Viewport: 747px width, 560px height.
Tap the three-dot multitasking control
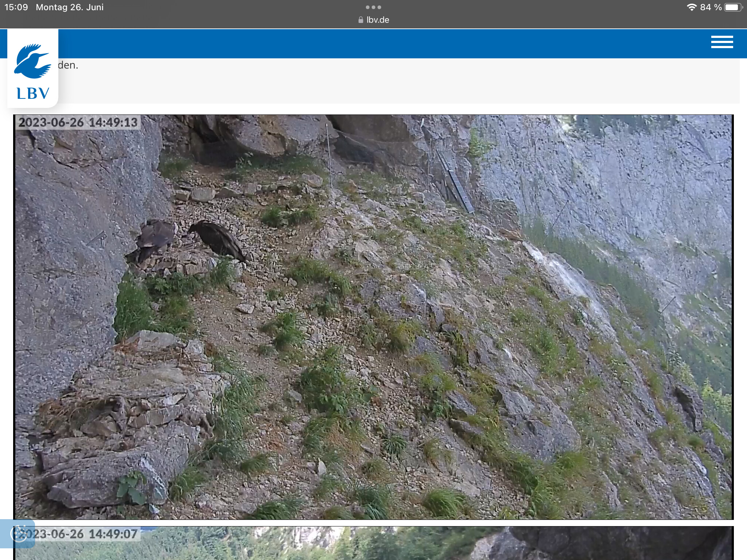click(373, 7)
